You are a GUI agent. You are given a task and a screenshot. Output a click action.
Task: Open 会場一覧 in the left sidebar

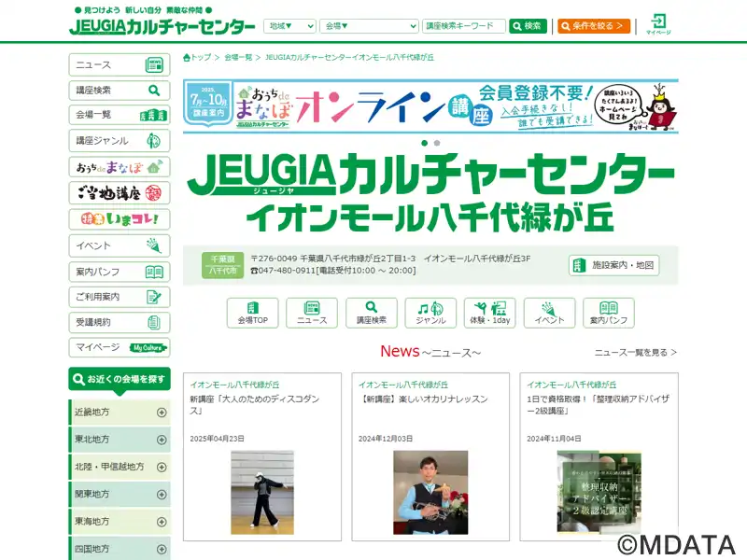120,115
